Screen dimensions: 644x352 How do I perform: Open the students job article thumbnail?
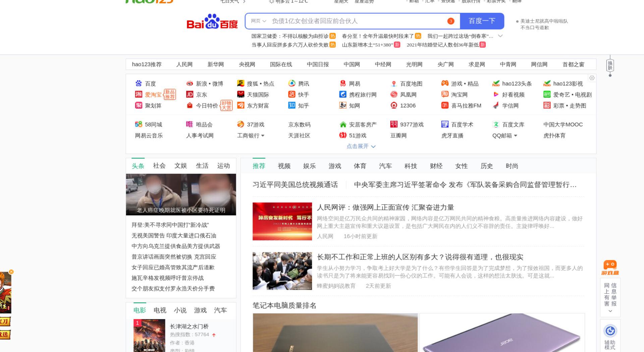pos(282,271)
